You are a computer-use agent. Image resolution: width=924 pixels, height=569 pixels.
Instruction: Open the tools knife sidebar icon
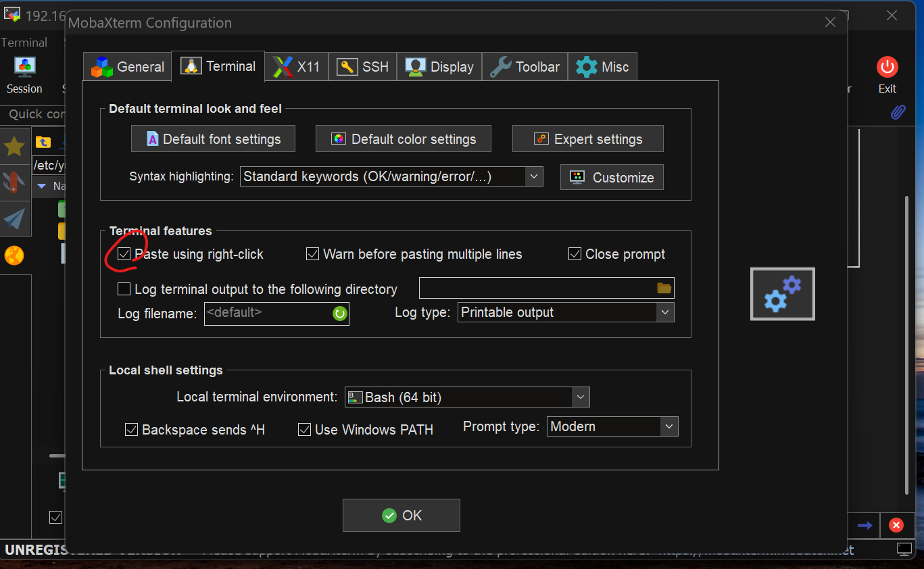click(15, 182)
